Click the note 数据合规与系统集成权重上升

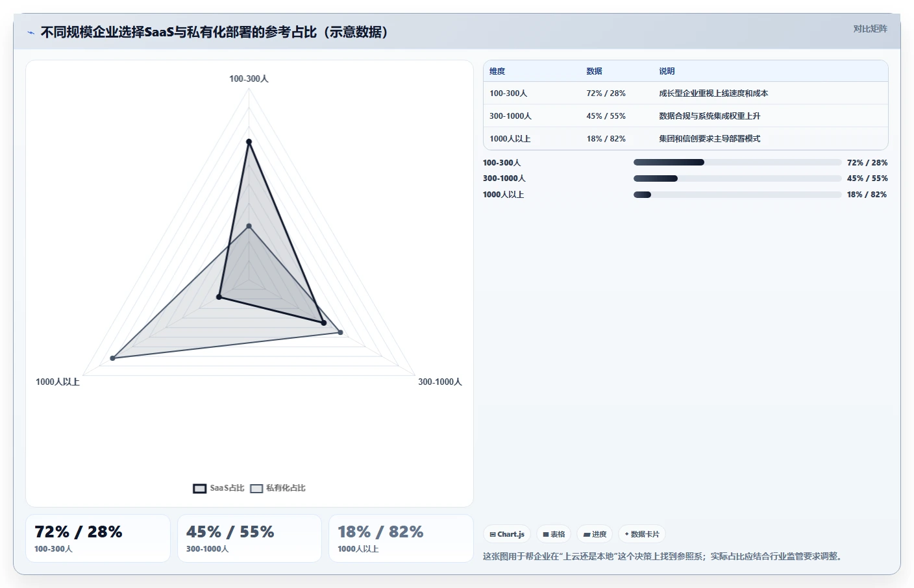[x=710, y=116]
